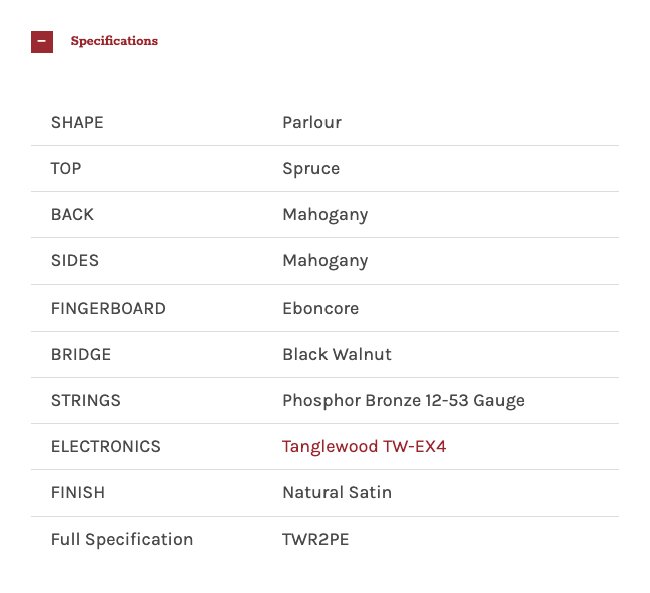Click the SHAPE row label
Image resolution: width=650 pixels, height=593 pixels.
click(77, 123)
